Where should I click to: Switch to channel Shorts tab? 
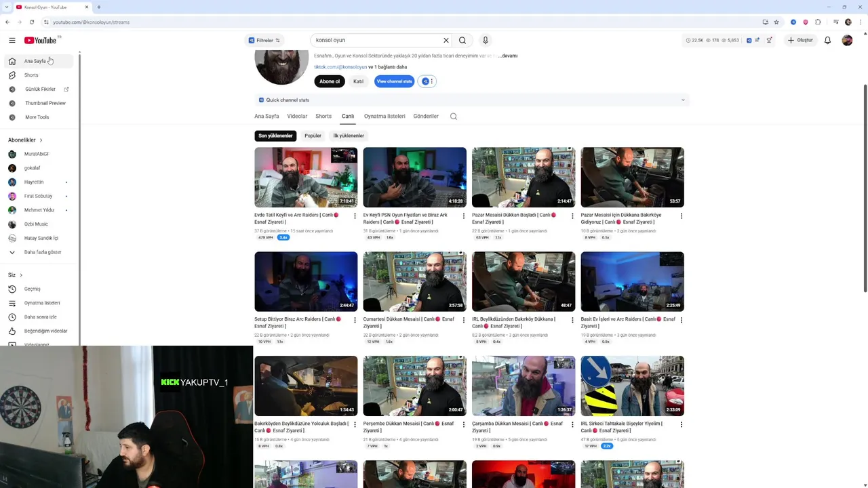pyautogui.click(x=323, y=116)
